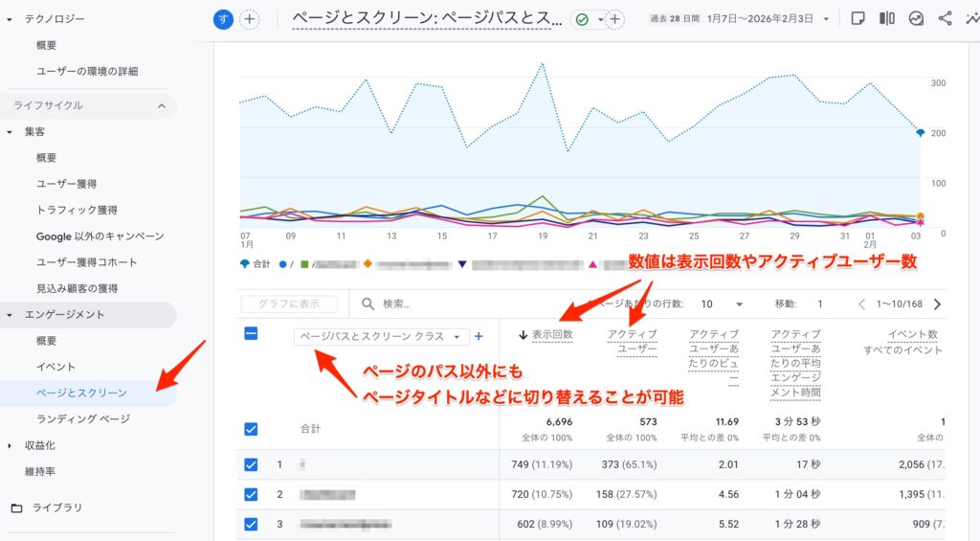
Task: Click the compare data columns icon
Action: coord(887,18)
